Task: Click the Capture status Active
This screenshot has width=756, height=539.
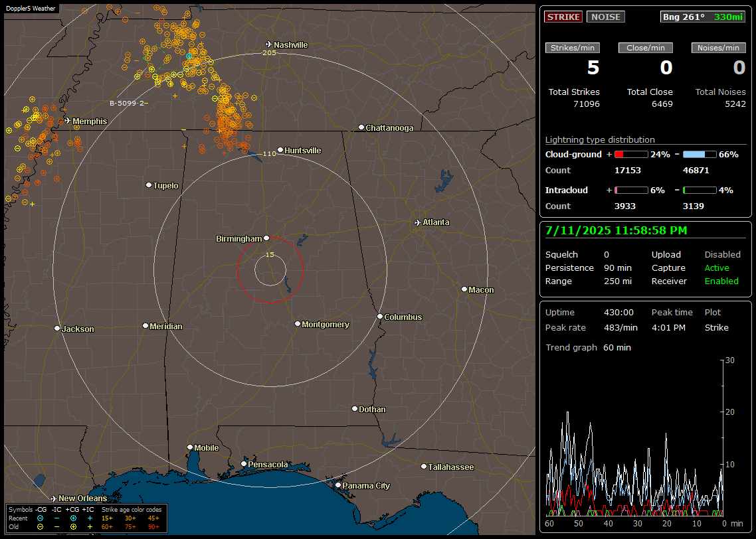Action: tap(716, 268)
